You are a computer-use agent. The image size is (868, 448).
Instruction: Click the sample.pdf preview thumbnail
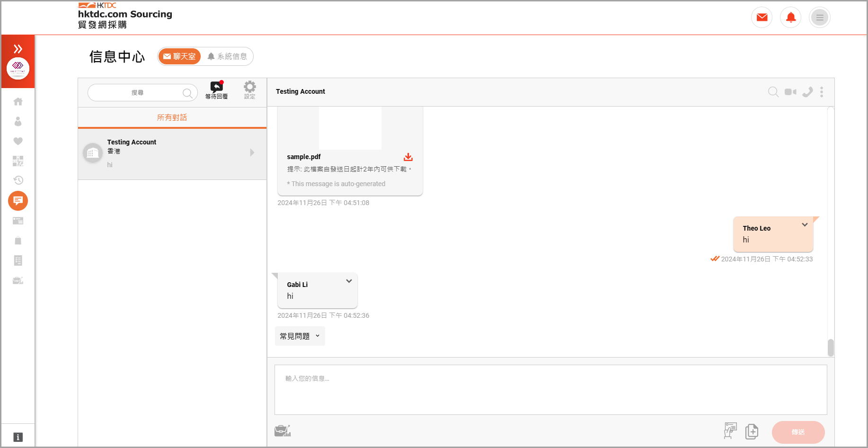tap(350, 128)
